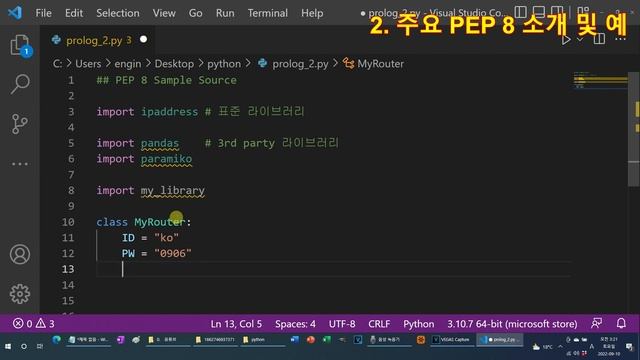Open the Help menu
The height and width of the screenshot is (360, 640).
[x=312, y=13]
